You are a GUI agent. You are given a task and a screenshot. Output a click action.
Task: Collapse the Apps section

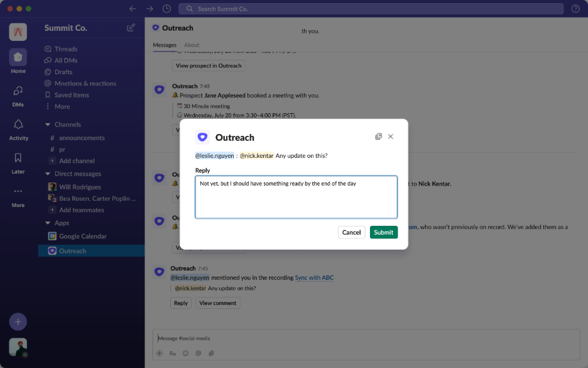tap(48, 223)
